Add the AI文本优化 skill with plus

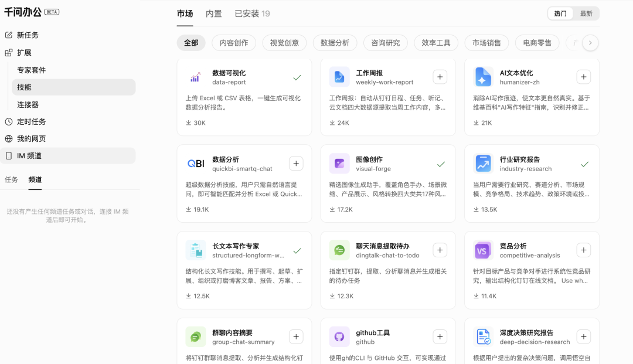583,77
